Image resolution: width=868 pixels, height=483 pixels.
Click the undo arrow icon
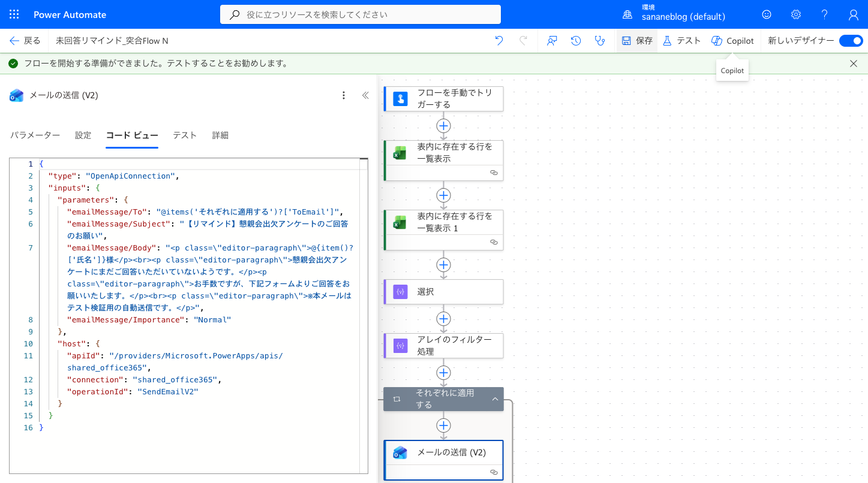click(499, 41)
